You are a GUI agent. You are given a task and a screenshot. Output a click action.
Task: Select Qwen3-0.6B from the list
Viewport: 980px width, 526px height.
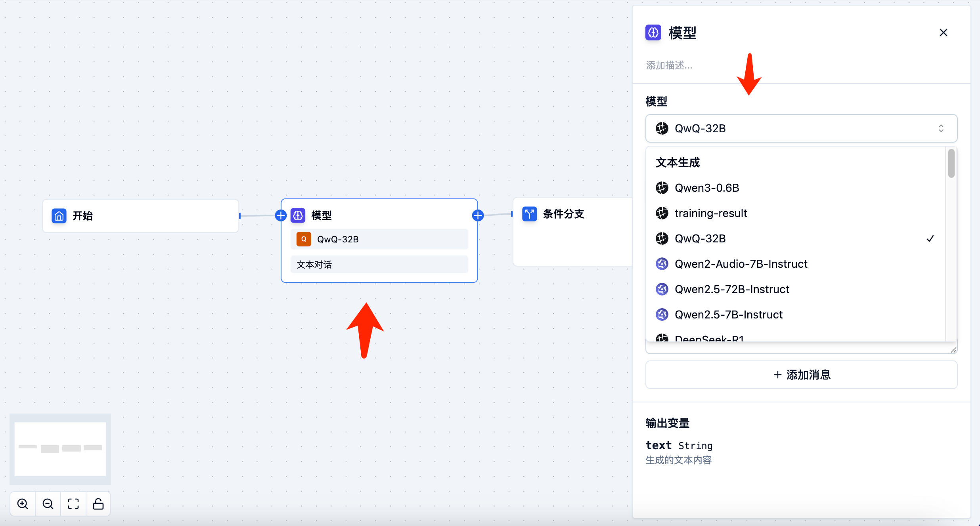pyautogui.click(x=707, y=188)
